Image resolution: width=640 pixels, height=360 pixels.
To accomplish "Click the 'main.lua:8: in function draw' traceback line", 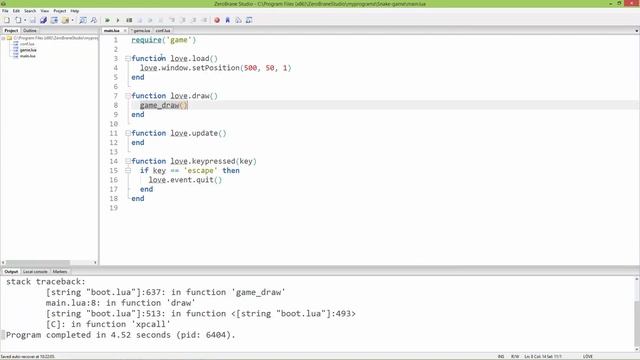I will tap(120, 303).
